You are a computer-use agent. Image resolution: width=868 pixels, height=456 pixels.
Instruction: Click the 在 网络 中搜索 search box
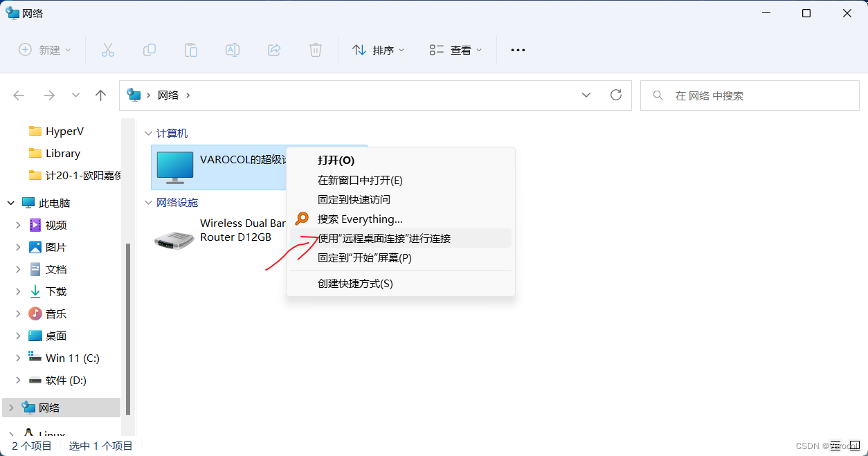pyautogui.click(x=750, y=95)
